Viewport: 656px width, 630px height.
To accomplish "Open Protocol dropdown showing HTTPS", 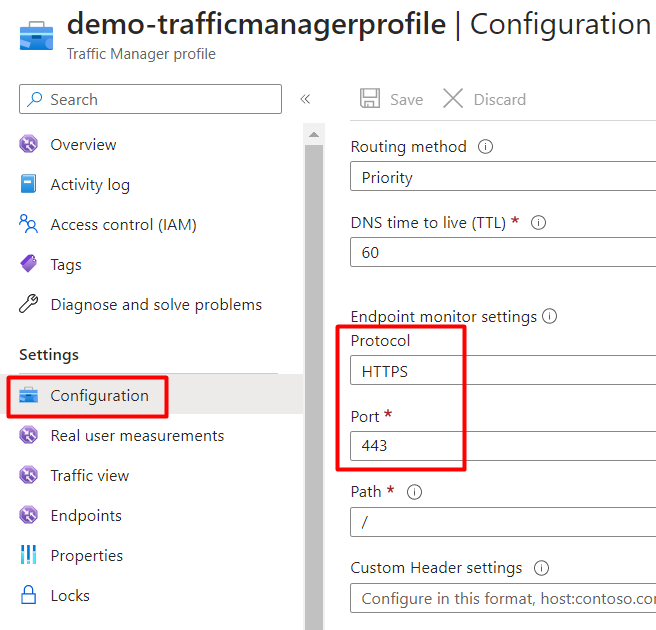I will (503, 371).
